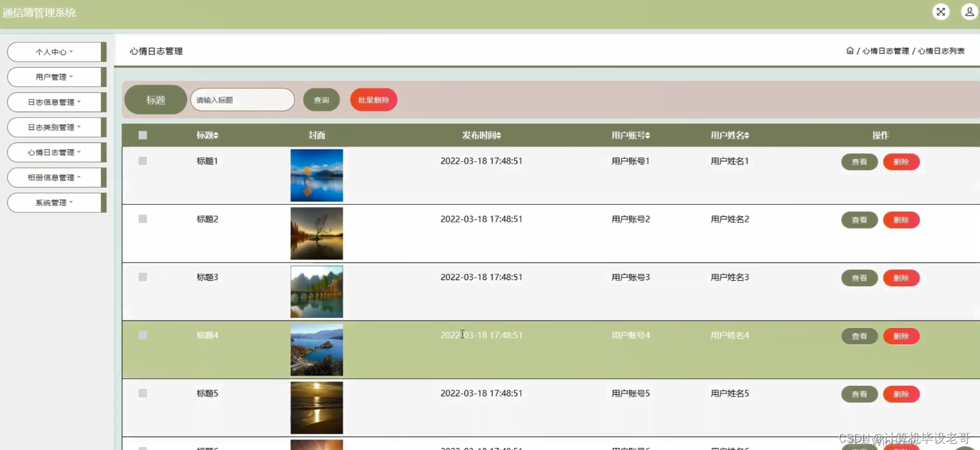Sort by 用户账号 column arrows
The image size is (980, 450).
click(648, 135)
